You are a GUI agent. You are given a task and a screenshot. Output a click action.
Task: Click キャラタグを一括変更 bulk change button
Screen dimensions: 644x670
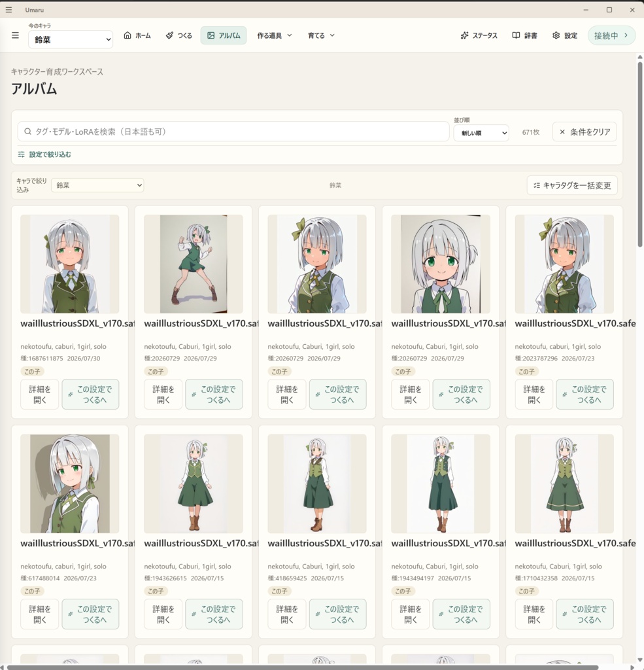coord(572,185)
